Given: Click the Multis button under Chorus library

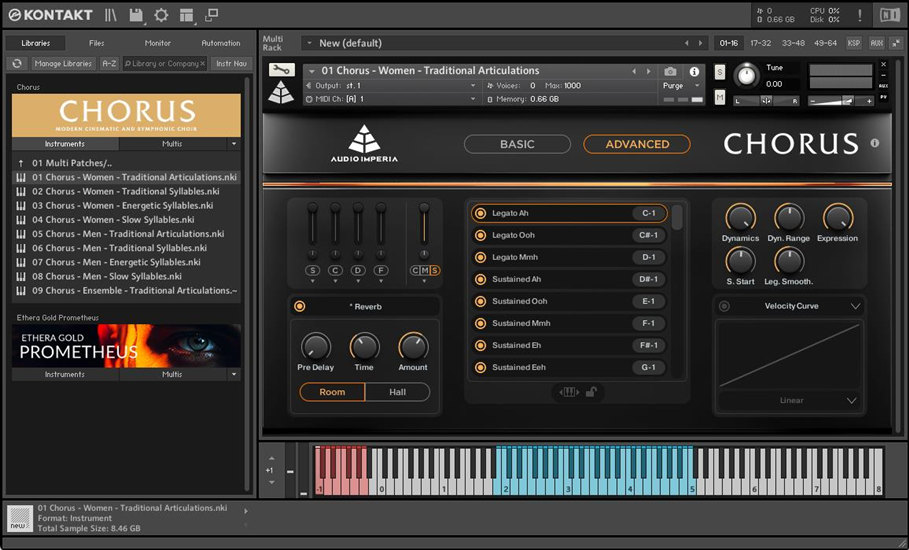Looking at the screenshot, I should [x=172, y=144].
